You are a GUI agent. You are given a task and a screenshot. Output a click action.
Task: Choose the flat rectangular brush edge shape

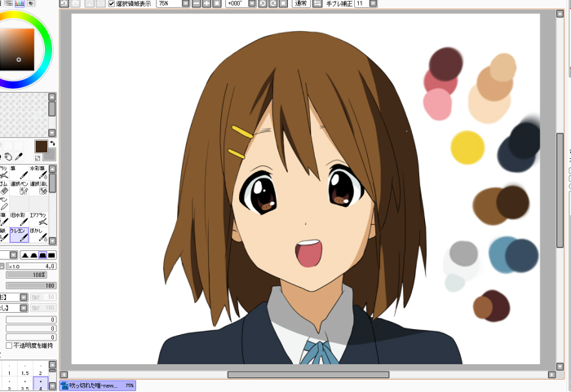[x=51, y=255]
